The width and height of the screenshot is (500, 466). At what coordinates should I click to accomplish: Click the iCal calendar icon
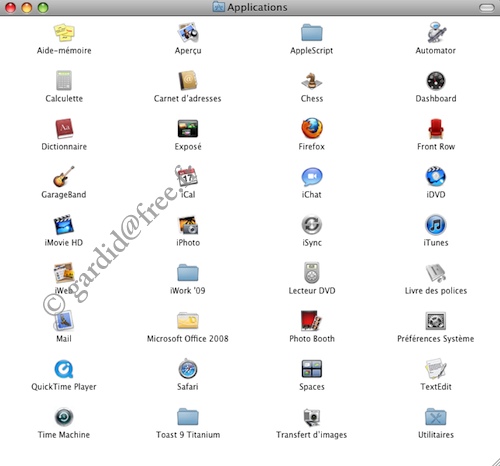(x=187, y=176)
